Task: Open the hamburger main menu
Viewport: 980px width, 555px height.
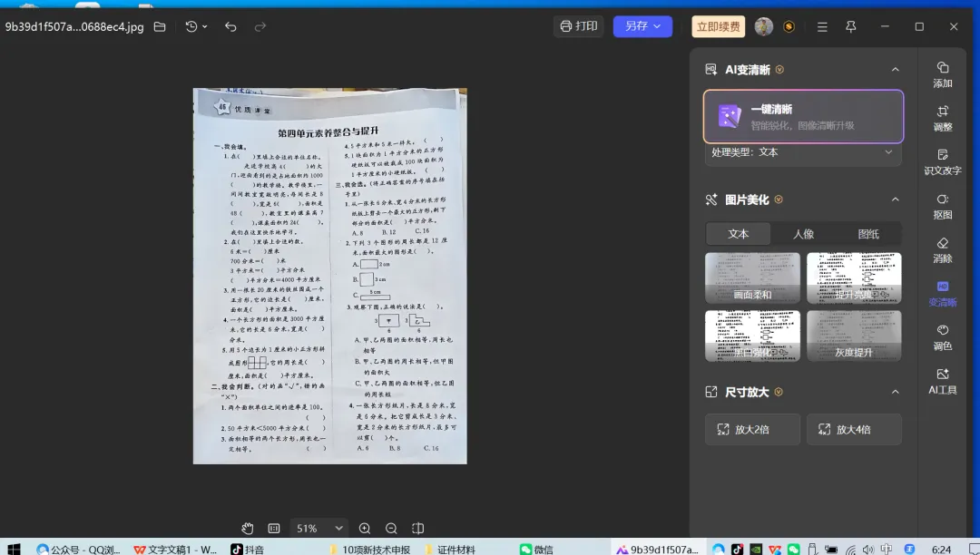Action: [x=822, y=27]
